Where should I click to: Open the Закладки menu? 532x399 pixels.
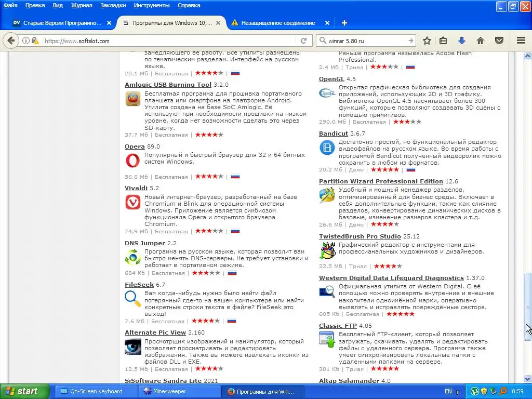coord(113,5)
